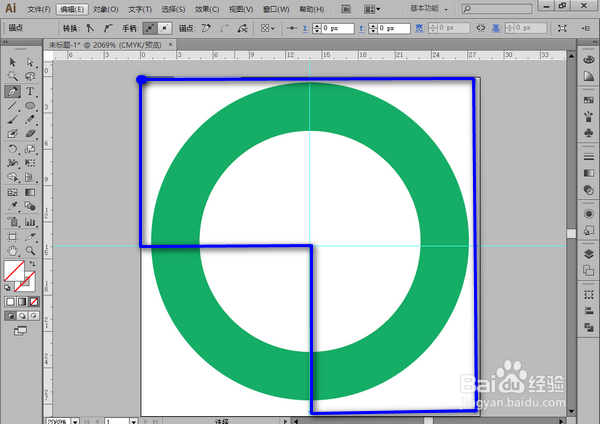Switch to the 未标题-1 document tab

[105, 45]
